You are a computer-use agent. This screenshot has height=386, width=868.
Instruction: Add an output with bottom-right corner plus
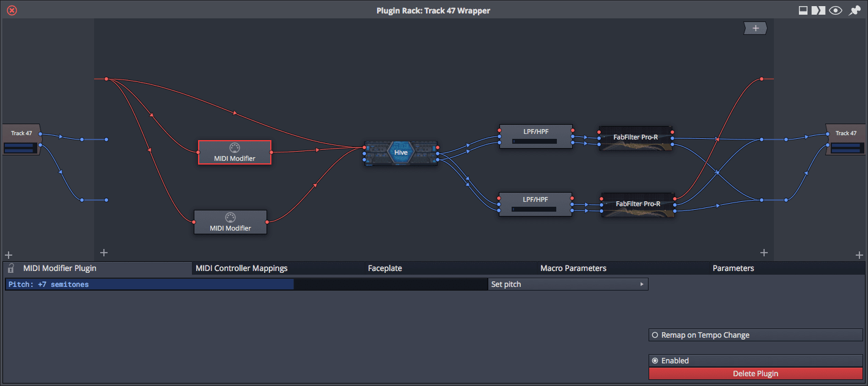(859, 254)
